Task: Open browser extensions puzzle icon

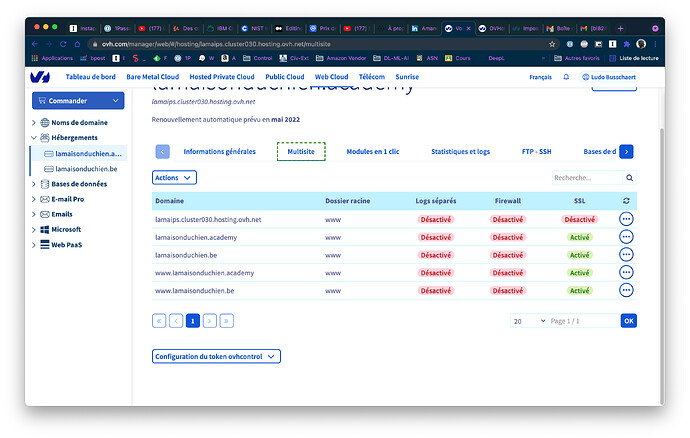Action: 627,44
